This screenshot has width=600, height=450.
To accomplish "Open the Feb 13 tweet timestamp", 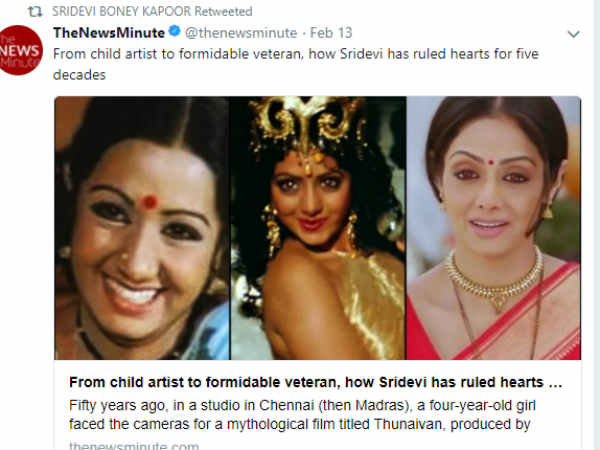I will pos(320,34).
